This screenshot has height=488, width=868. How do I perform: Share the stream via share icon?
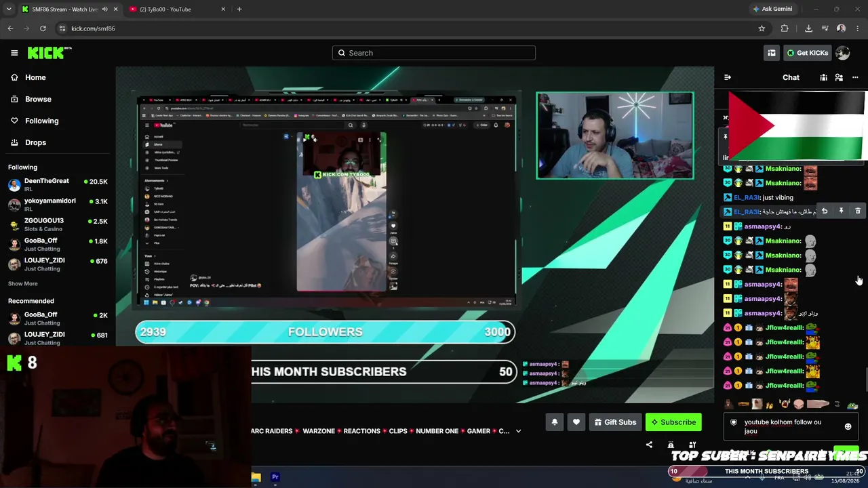[649, 445]
